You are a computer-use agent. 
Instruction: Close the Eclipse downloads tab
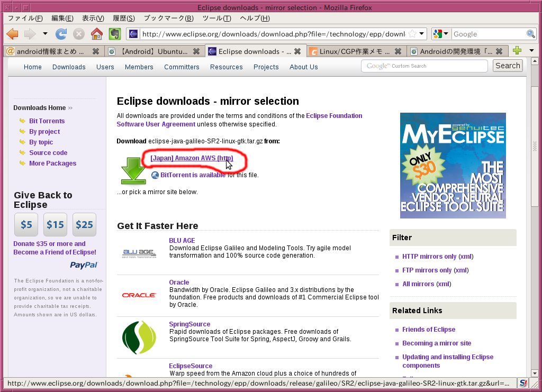[297, 51]
